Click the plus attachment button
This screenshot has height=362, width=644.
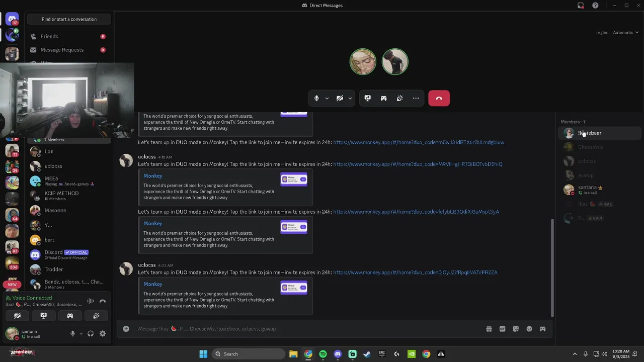tap(126, 329)
